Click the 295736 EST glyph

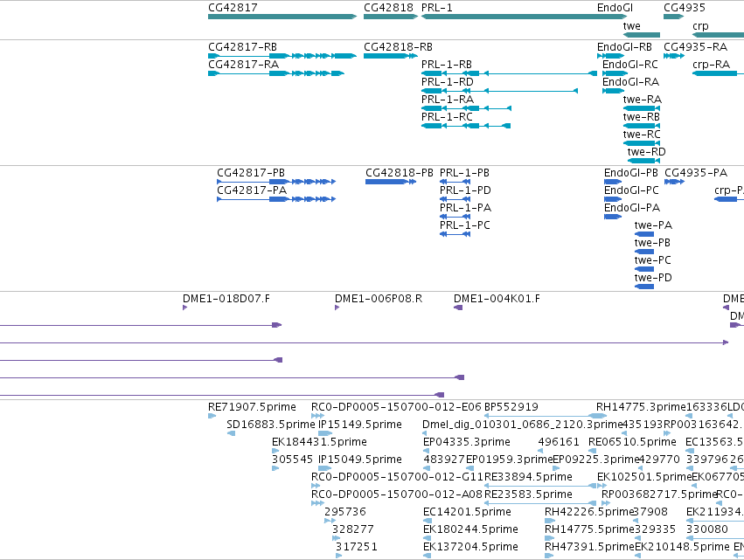click(x=330, y=521)
